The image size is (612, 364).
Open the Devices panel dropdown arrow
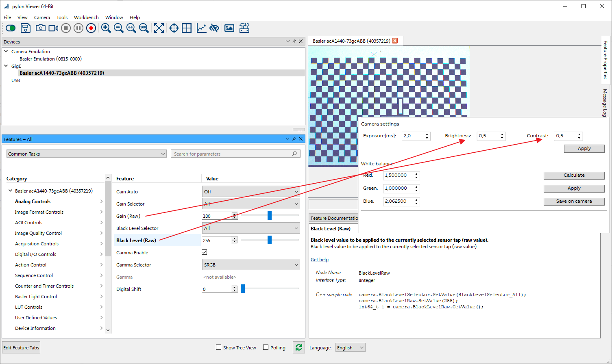click(x=287, y=41)
